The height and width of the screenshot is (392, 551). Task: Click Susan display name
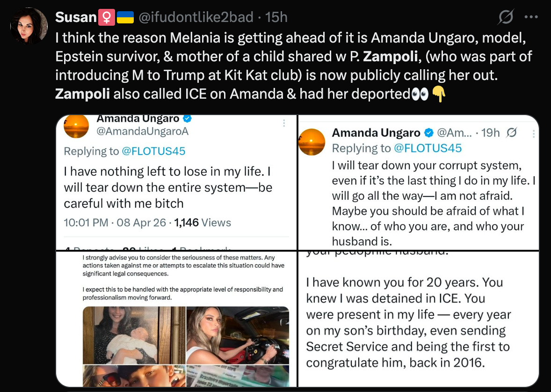76,17
